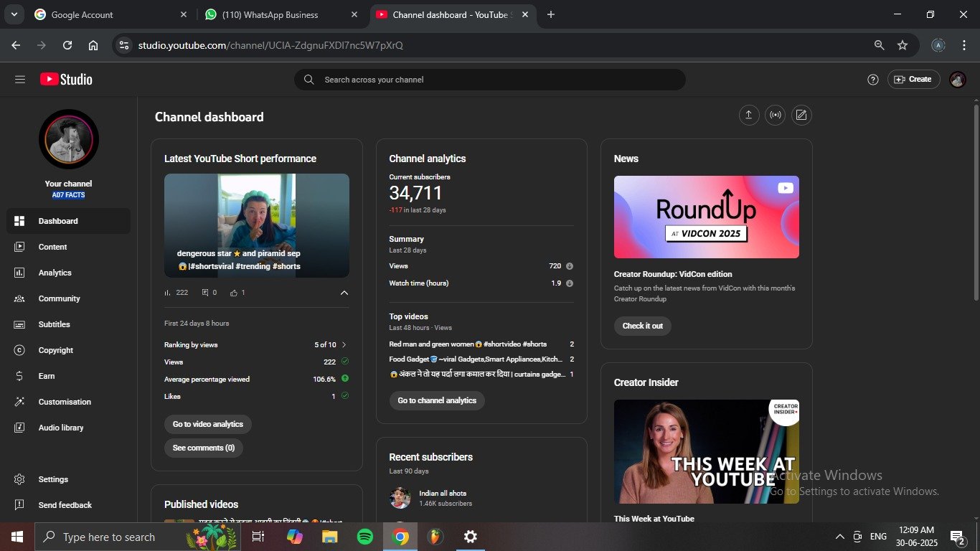Click the Watch time info icon
Viewport: 980px width, 551px height.
[570, 283]
